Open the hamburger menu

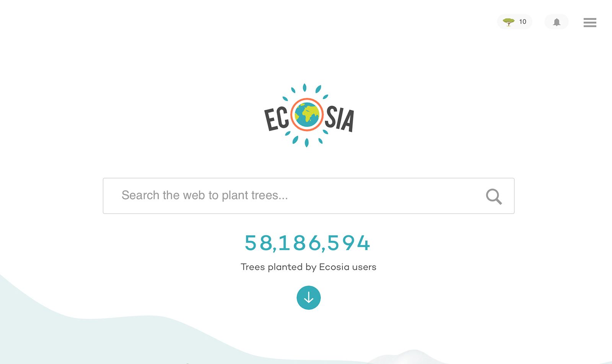(x=590, y=23)
